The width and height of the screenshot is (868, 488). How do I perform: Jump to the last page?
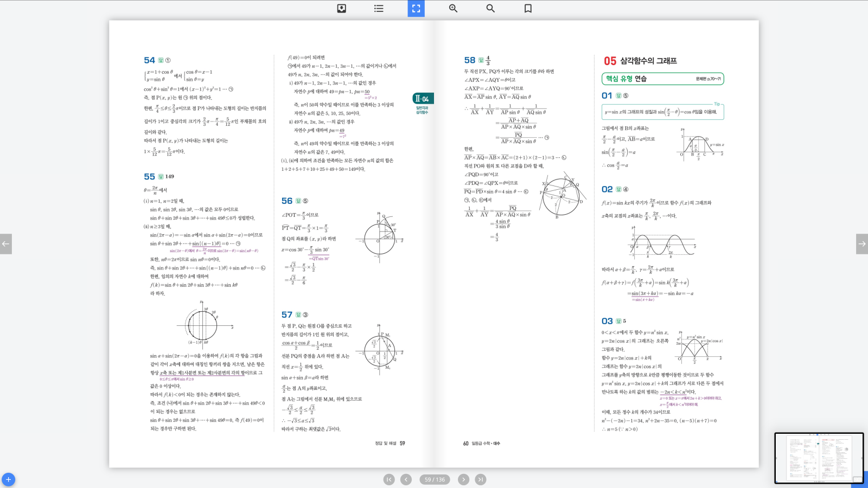[481, 479]
